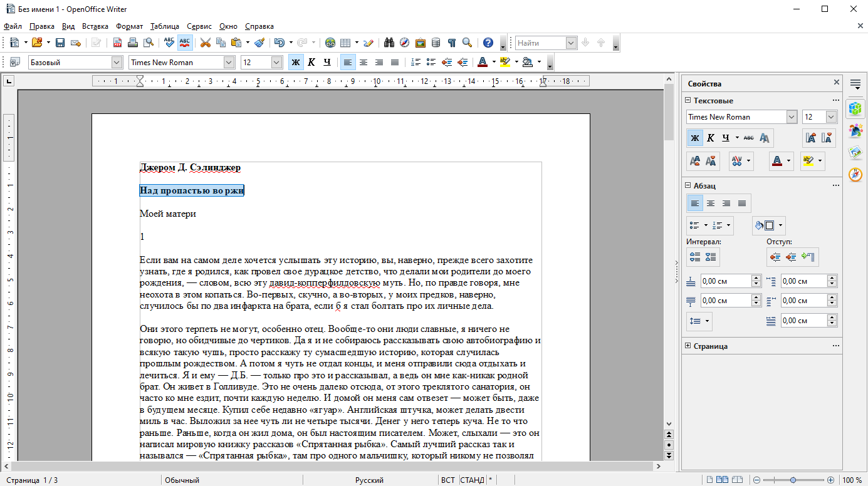Image resolution: width=868 pixels, height=486 pixels.
Task: Open the toolbar font size dropdown
Action: [277, 62]
